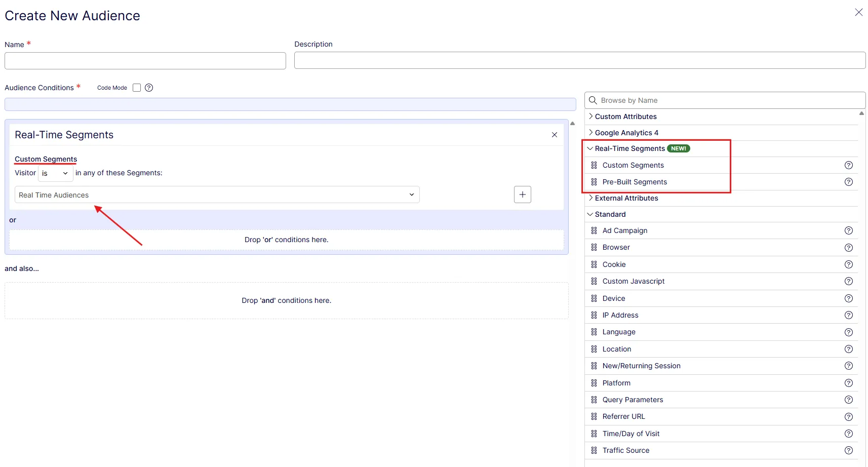868x467 pixels.
Task: Click the Drop 'and' conditions area
Action: [286, 300]
